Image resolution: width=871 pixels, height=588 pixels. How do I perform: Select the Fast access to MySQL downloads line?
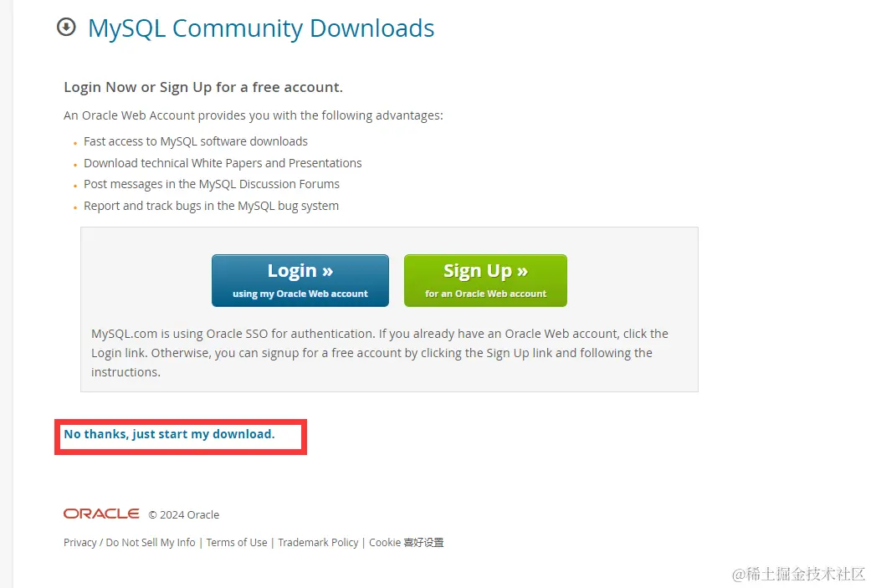pos(196,141)
